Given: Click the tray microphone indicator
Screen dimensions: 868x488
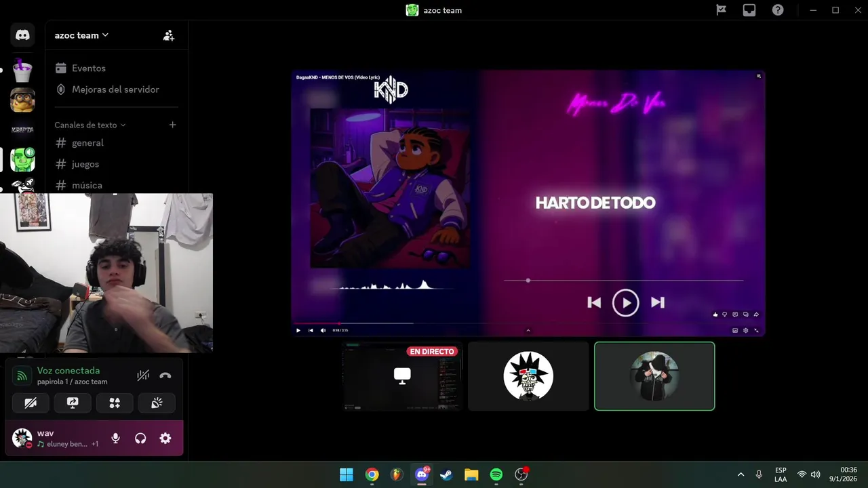Looking at the screenshot, I should click(x=759, y=474).
